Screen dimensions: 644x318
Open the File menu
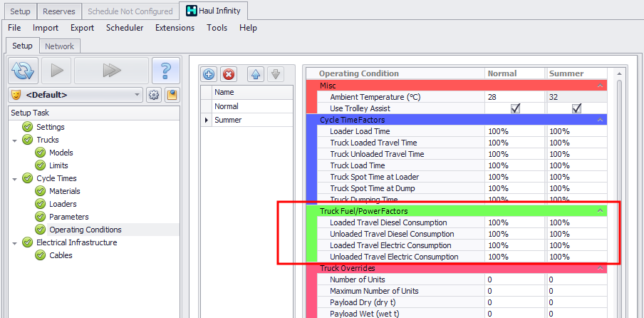point(14,28)
